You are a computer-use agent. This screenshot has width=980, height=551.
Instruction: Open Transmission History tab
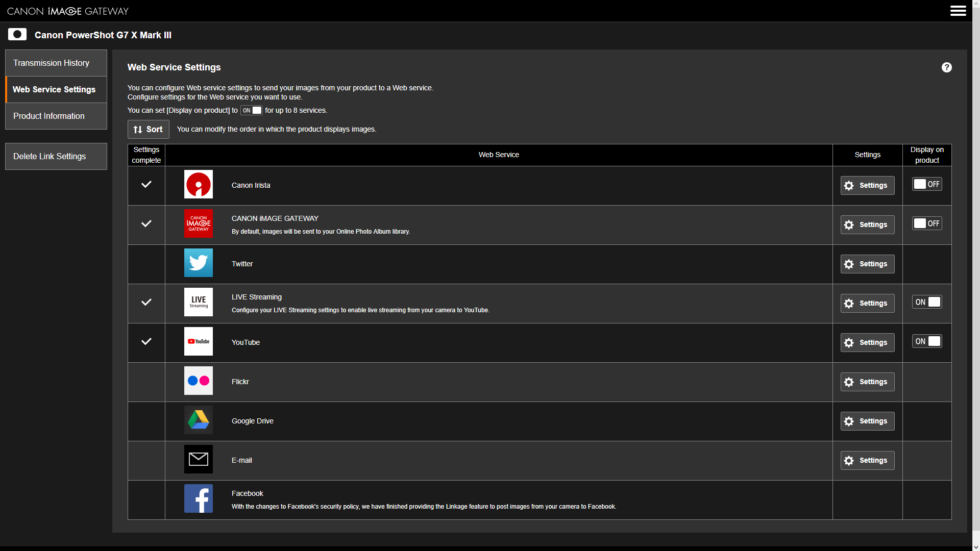56,63
